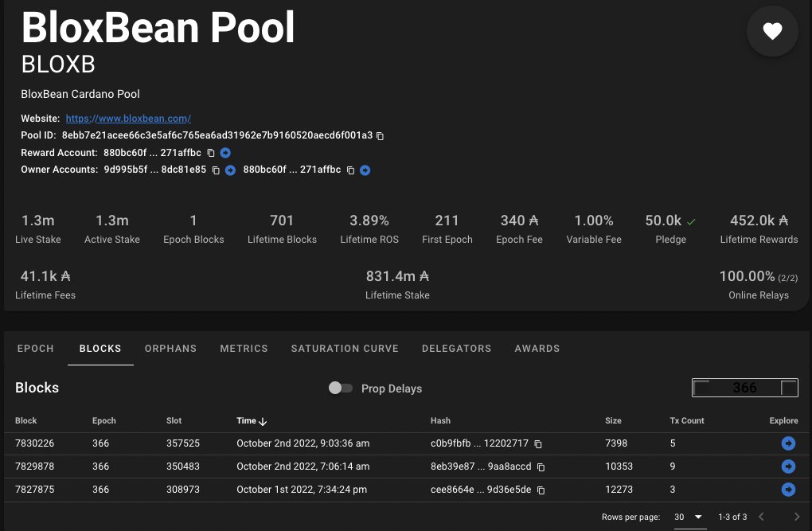This screenshot has height=531, width=812.
Task: Click the 701 Lifetime Blocks stat
Action: [x=282, y=221]
